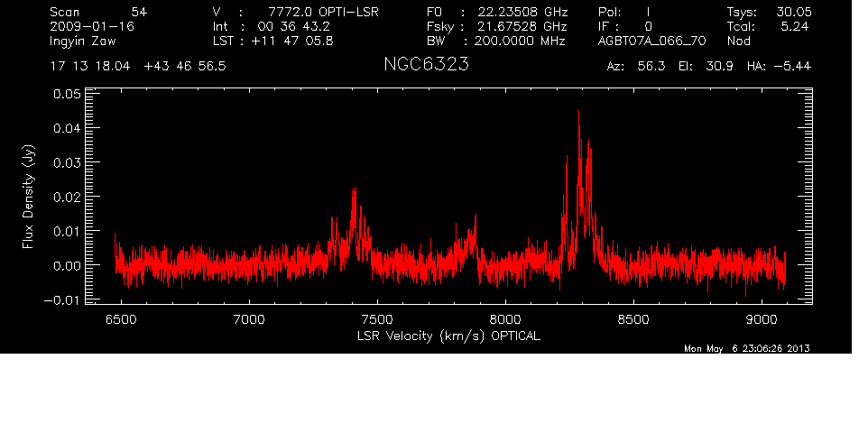Click the Az 56.3 azimuth readout
The image size is (868, 442).
click(x=635, y=67)
